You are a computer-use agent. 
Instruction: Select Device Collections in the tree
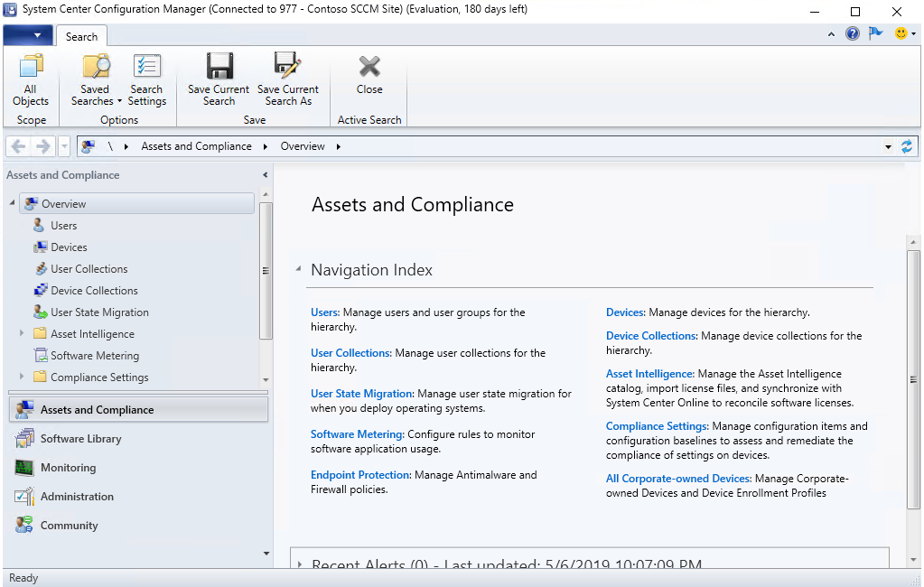(94, 291)
